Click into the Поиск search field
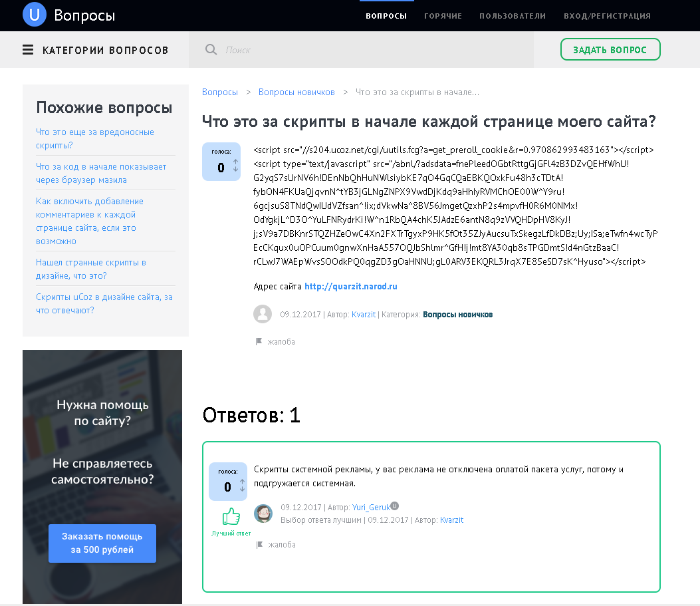 click(x=372, y=50)
